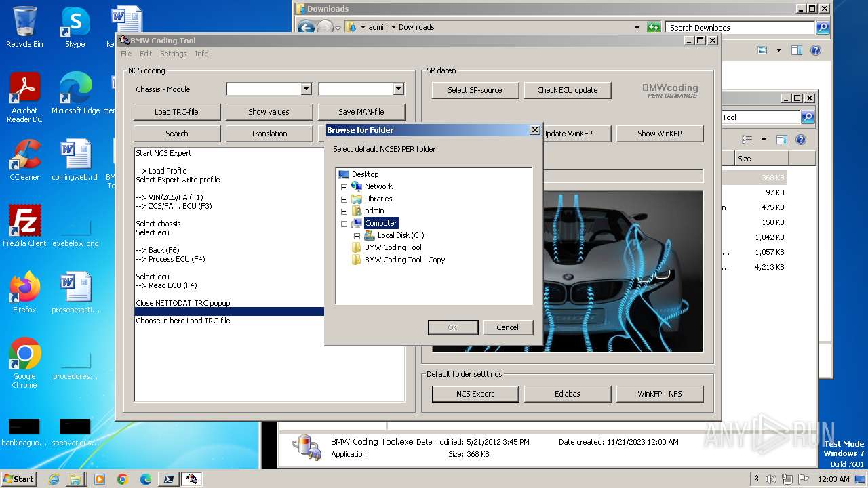Select BMW Coding Tool taskbar icon
This screenshot has height=488, width=868.
pos(192,479)
